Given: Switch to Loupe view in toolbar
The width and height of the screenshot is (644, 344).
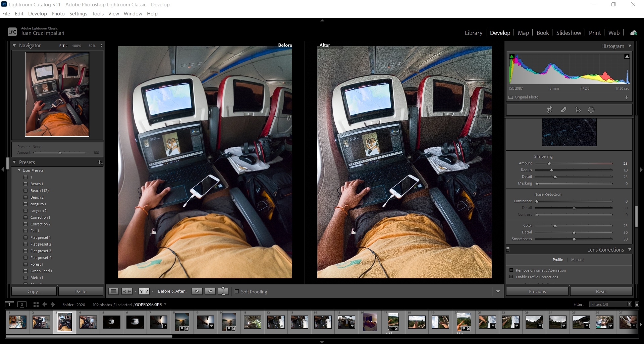Looking at the screenshot, I should pyautogui.click(x=113, y=291).
